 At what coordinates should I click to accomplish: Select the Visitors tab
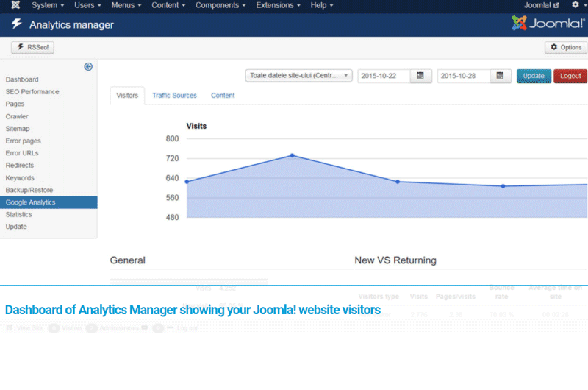pos(127,96)
